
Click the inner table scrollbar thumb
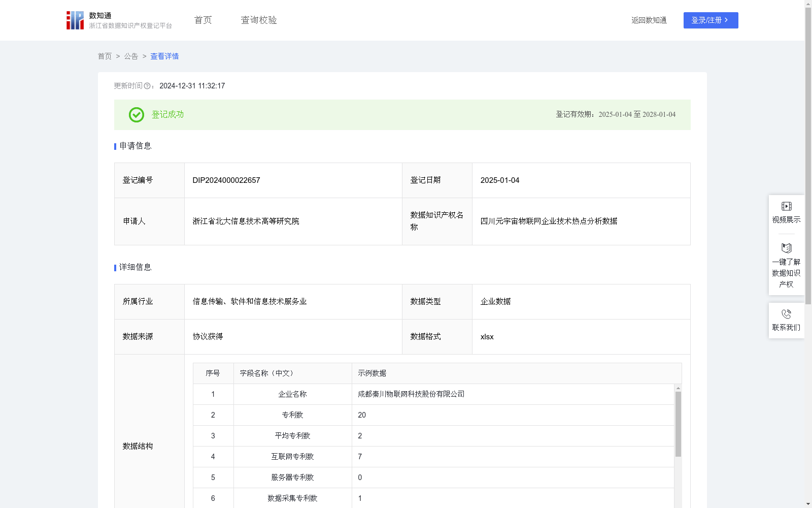pyautogui.click(x=678, y=424)
